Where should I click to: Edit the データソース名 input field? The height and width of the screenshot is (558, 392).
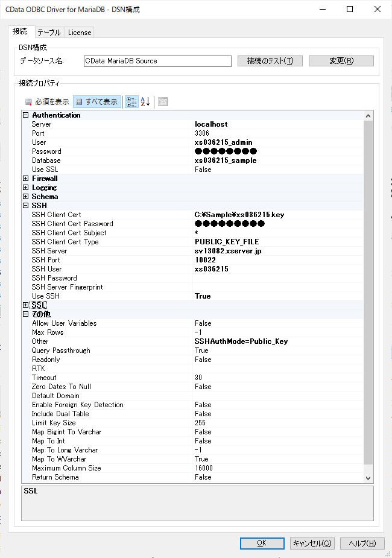point(157,61)
